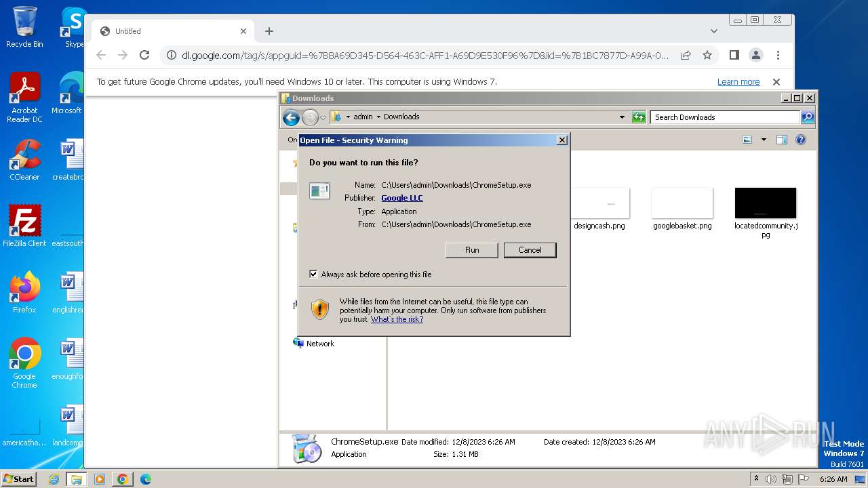The height and width of the screenshot is (488, 868).
Task: Click the Search Downloads field
Action: tap(725, 117)
